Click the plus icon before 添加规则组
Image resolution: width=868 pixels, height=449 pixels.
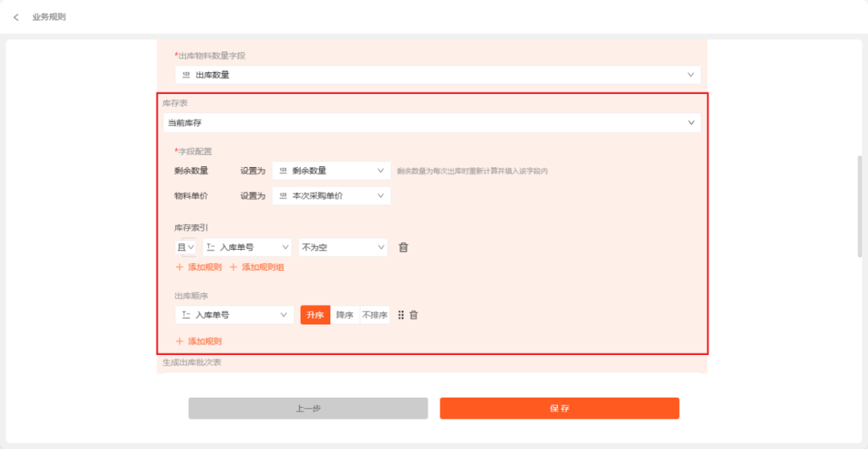pos(233,267)
